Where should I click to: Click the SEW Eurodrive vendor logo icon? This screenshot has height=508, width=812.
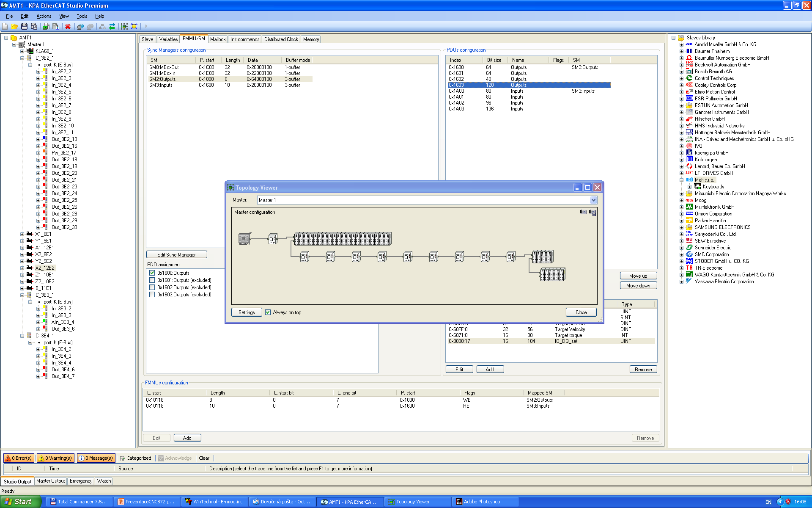(x=689, y=241)
